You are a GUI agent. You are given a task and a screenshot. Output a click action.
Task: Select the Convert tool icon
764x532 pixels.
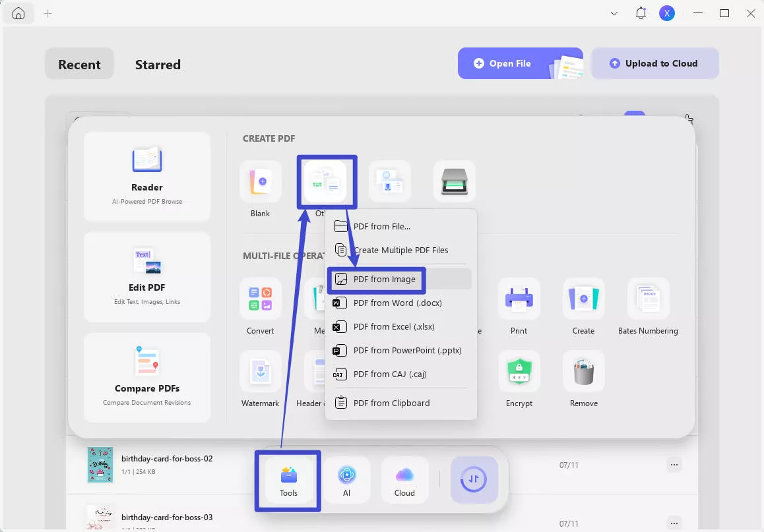[x=260, y=299]
